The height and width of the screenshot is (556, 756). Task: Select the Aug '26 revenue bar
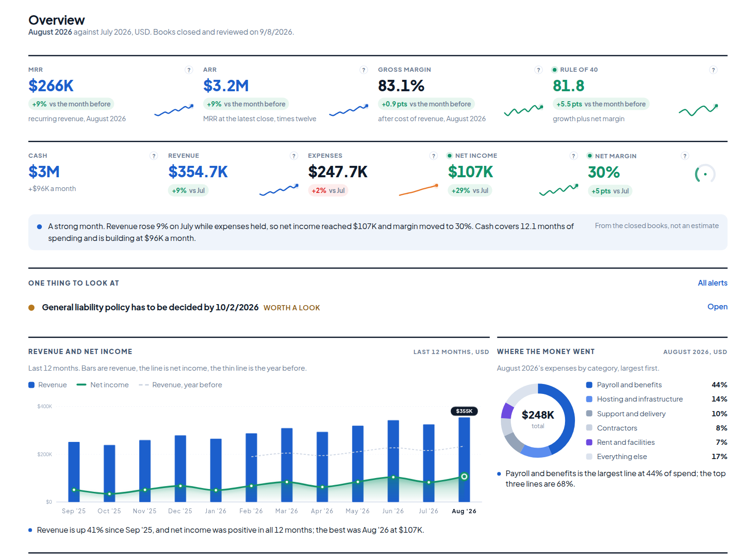pyautogui.click(x=464, y=460)
